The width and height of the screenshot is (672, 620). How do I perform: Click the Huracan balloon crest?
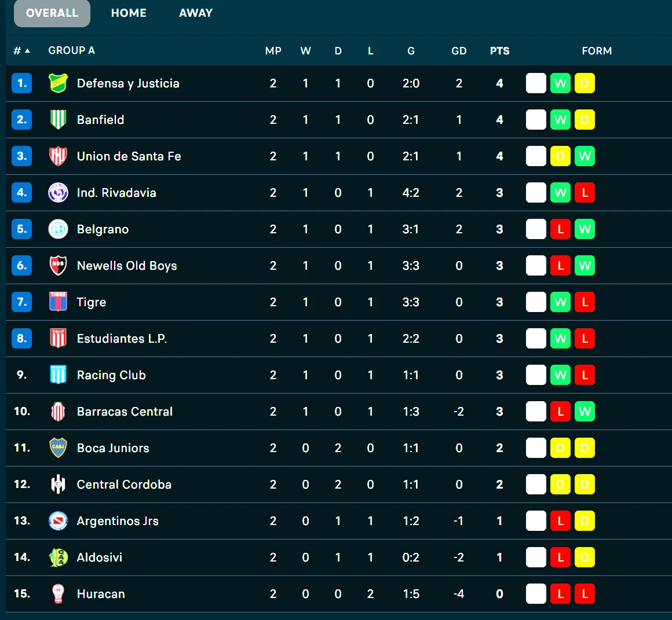coord(58,594)
